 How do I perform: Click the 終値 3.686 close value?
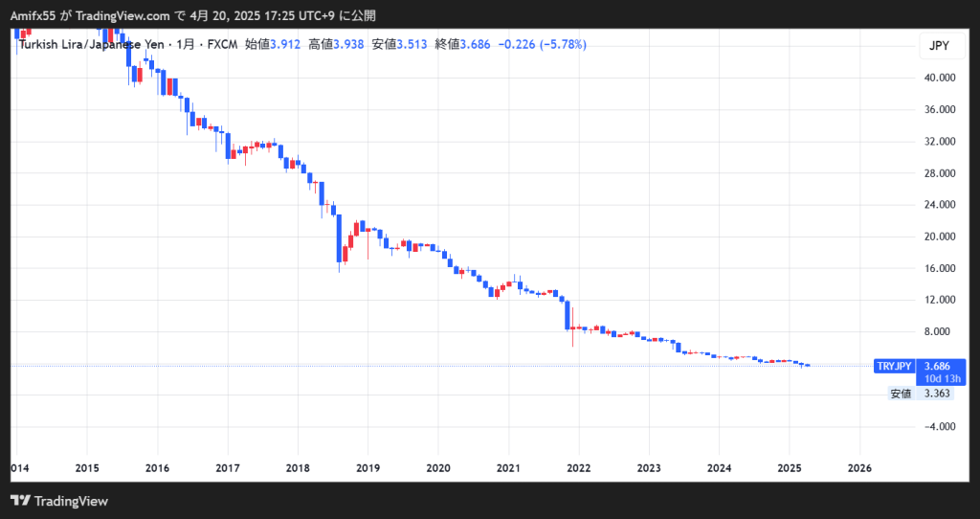click(462, 44)
